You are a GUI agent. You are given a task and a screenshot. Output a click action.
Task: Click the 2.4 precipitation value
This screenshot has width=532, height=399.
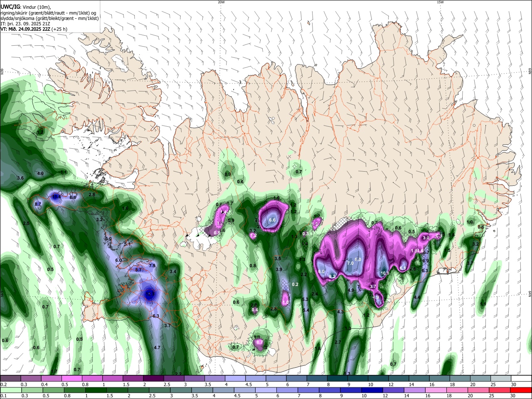coord(315,294)
